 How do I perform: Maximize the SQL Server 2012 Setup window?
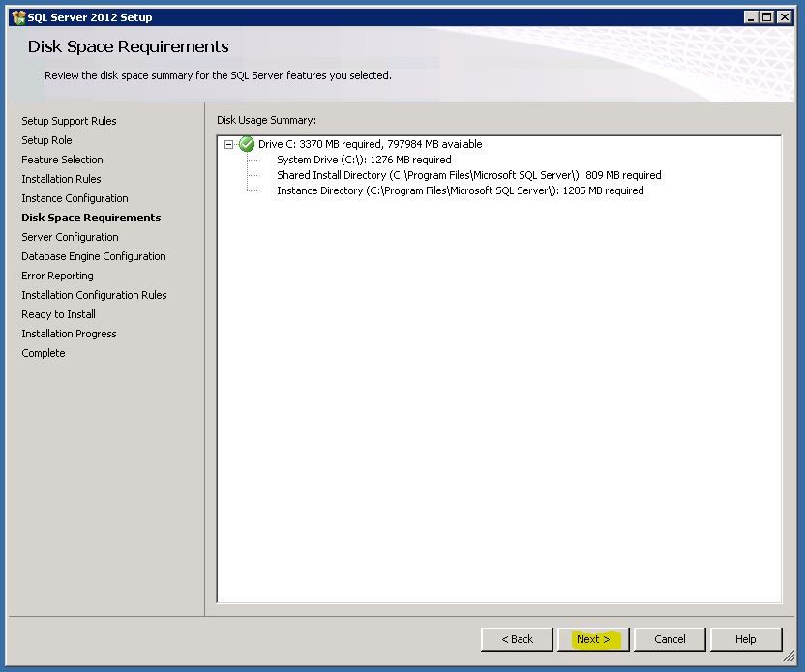pyautogui.click(x=766, y=17)
